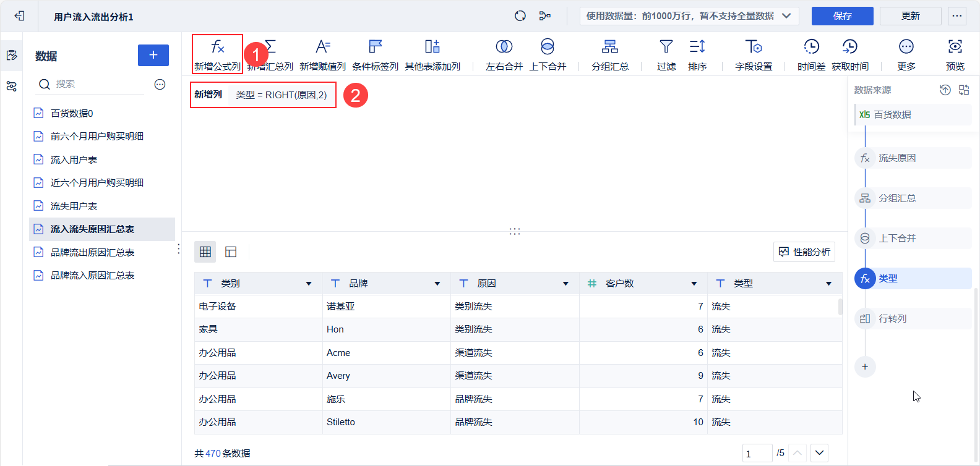Screen dimensions: 980x466
Task: Switch to the grid table view
Action: click(x=205, y=252)
